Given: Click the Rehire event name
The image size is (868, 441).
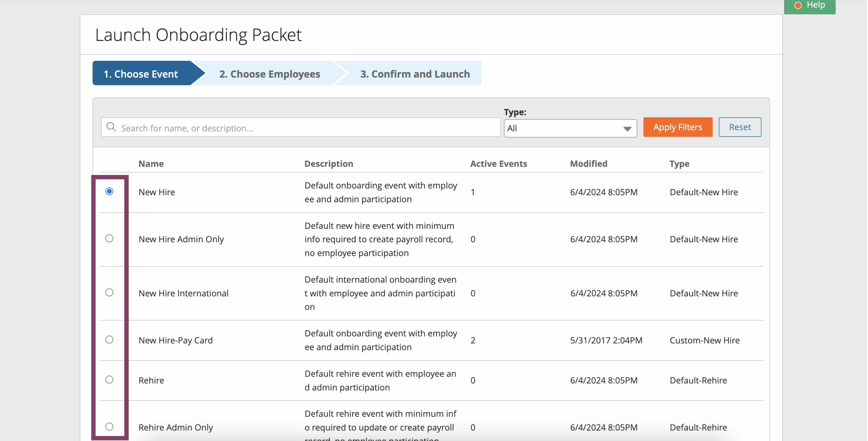Looking at the screenshot, I should 151,380.
